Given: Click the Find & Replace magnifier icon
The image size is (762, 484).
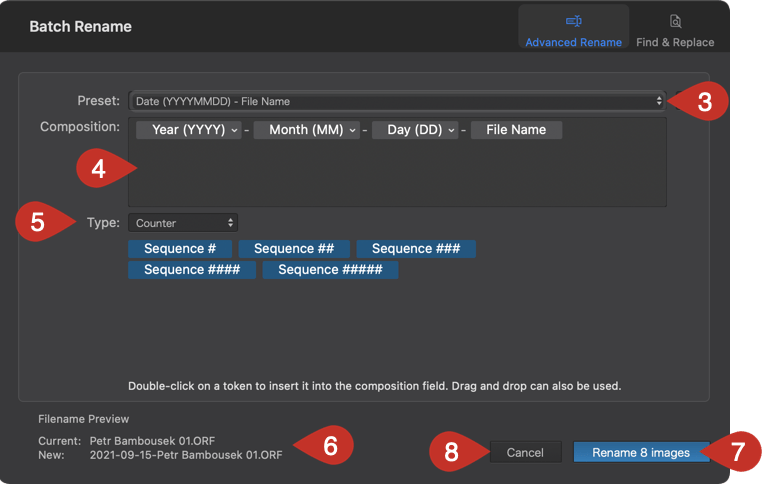Looking at the screenshot, I should coord(675,21).
